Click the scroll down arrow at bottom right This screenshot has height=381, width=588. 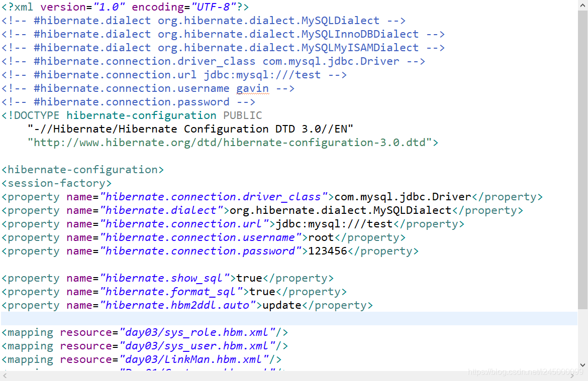coord(582,365)
